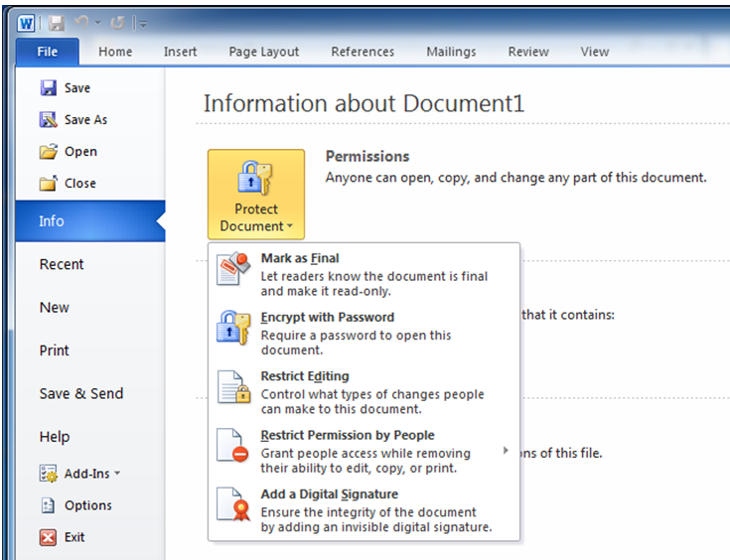Viewport: 730px width, 560px height.
Task: Click the 'Information about Document1' title
Action: pyautogui.click(x=364, y=103)
